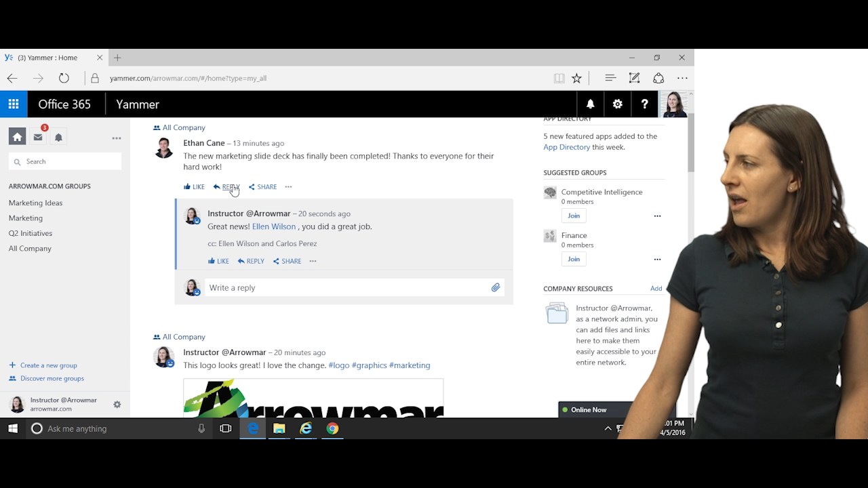Open Office 365 settings gear
Image resolution: width=868 pixels, height=488 pixels.
pyautogui.click(x=617, y=104)
